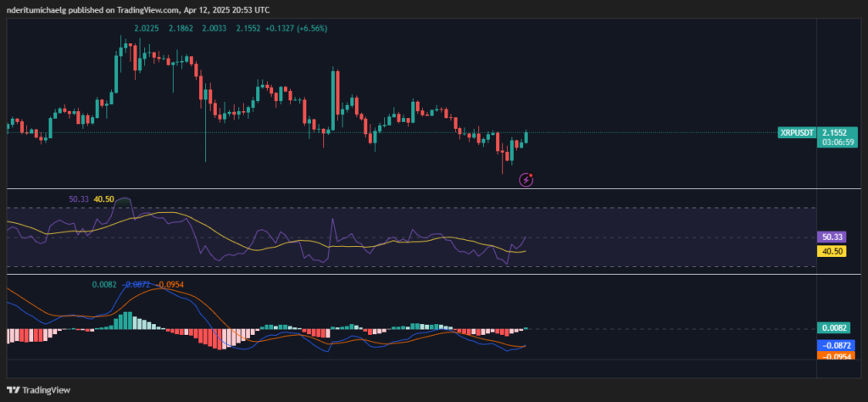Image resolution: width=868 pixels, height=402 pixels.
Task: Click the yellow 40.50 RSI legend value
Action: pos(104,198)
